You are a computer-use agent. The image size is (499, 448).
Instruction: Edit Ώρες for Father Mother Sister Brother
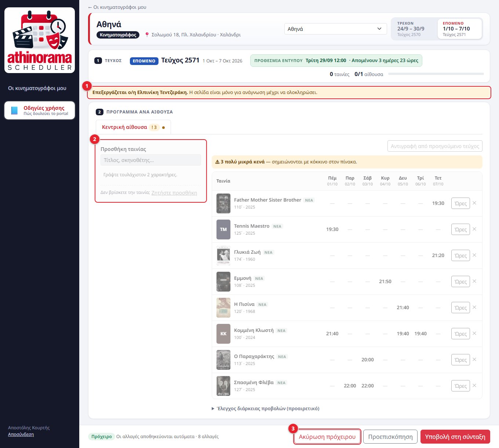click(460, 203)
